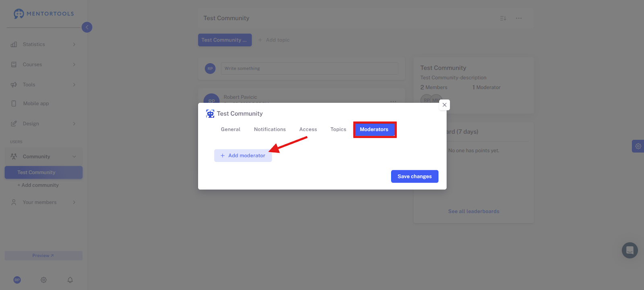Click the Add moderator button
The height and width of the screenshot is (290, 644).
point(243,155)
